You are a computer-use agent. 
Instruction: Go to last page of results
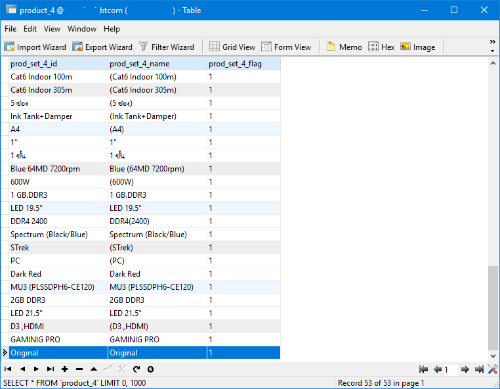[x=479, y=369]
